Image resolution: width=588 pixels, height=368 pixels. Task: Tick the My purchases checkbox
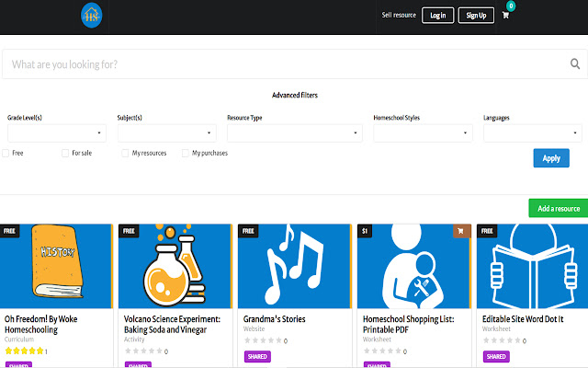[186, 153]
